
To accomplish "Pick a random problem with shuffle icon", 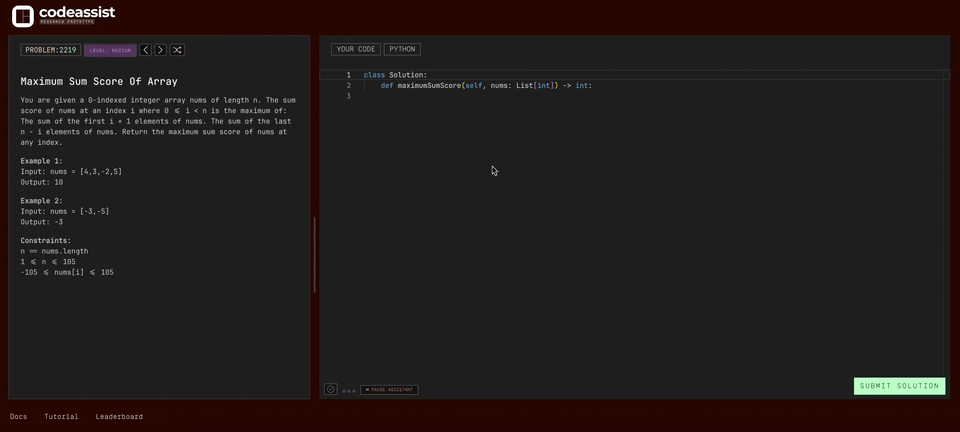I will pyautogui.click(x=177, y=50).
